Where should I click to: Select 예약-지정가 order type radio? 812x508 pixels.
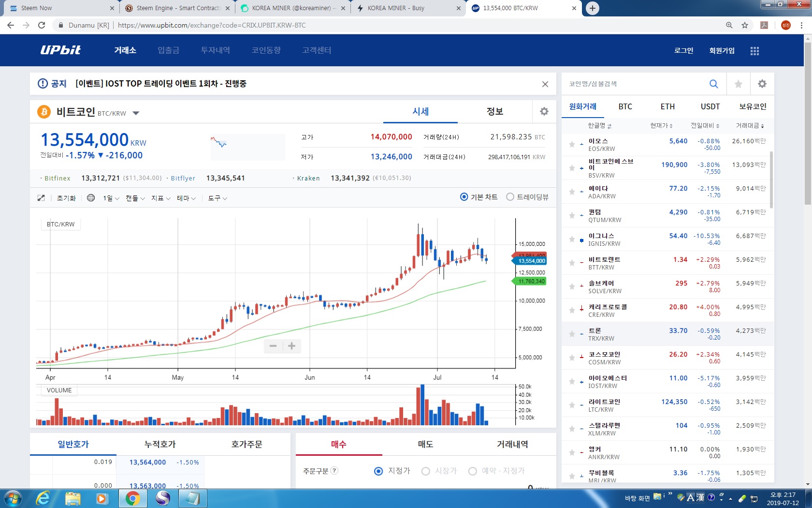pyautogui.click(x=472, y=471)
